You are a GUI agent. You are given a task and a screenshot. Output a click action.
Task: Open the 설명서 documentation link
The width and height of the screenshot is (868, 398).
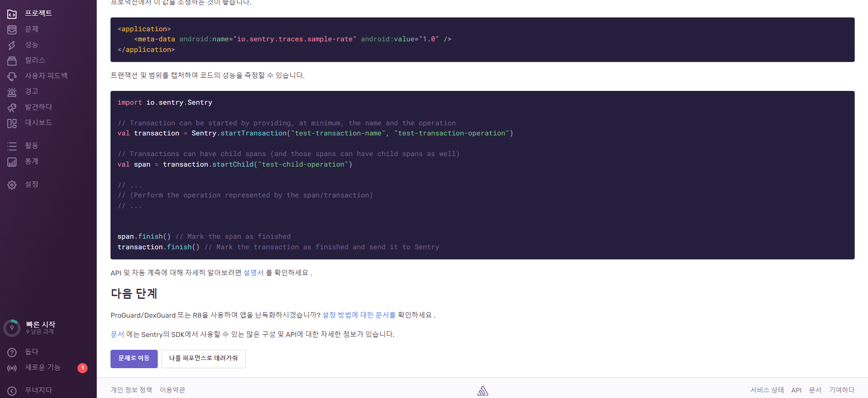pos(254,273)
